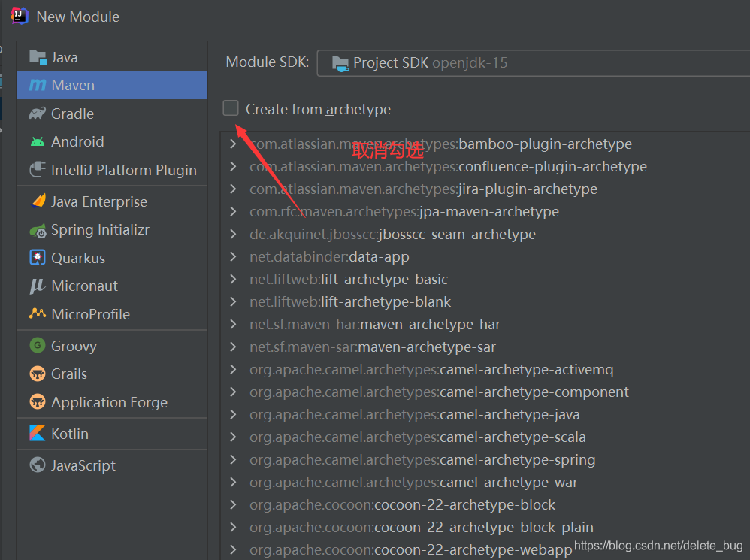Expand the jira-plugin-archetype node
The image size is (750, 560).
233,189
